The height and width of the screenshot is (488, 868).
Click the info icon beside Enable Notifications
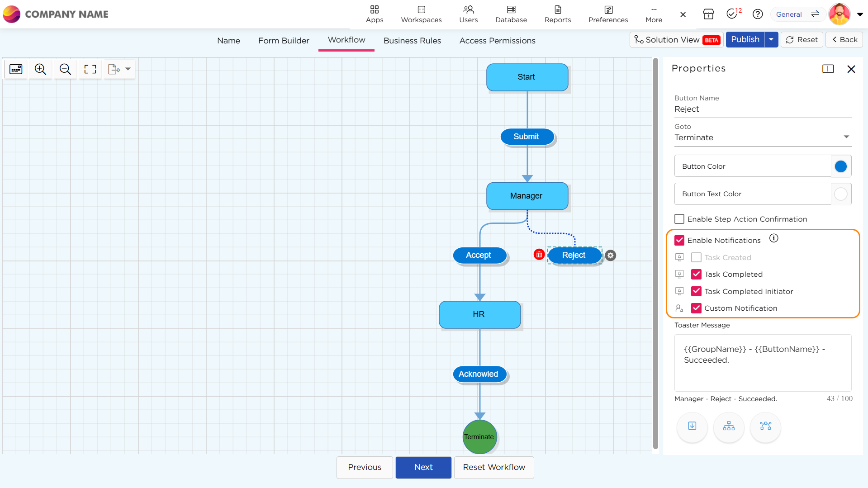point(773,238)
